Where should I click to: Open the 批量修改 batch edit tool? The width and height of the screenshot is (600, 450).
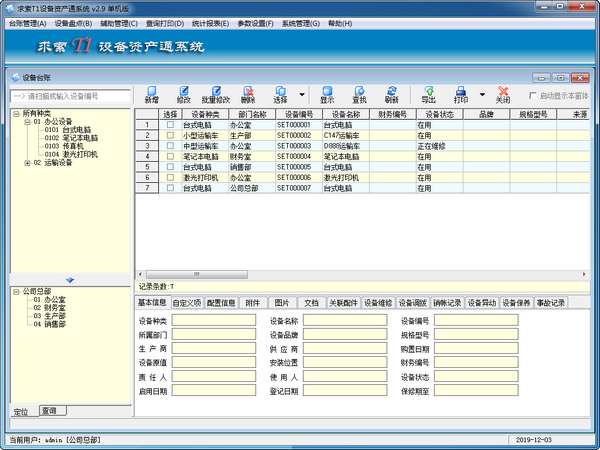215,95
